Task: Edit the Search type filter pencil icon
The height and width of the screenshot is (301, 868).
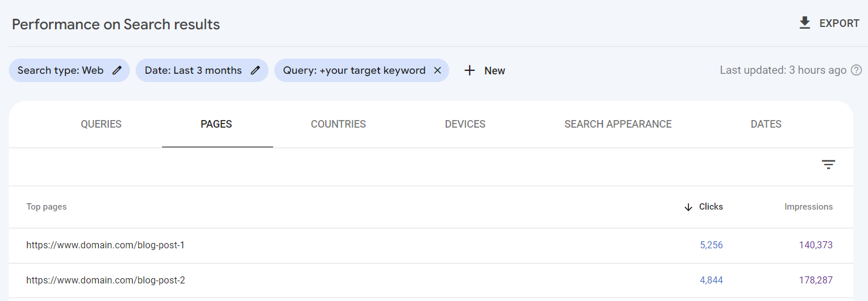Action: click(x=117, y=70)
